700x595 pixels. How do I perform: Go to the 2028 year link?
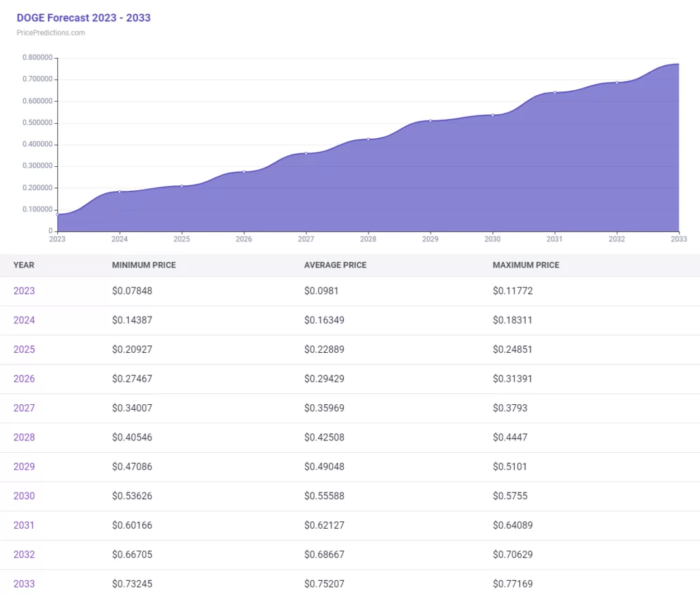coord(24,437)
